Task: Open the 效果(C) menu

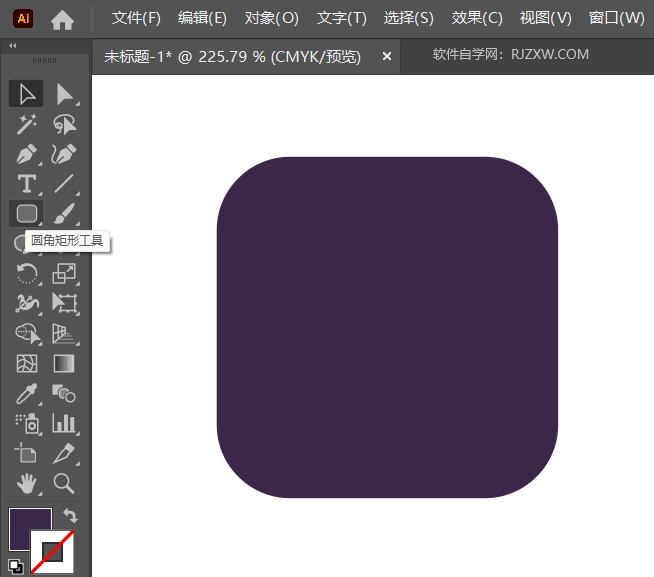Action: (477, 18)
